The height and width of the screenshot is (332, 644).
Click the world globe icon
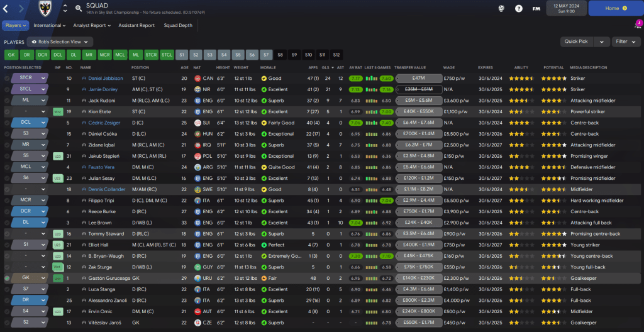pos(501,9)
